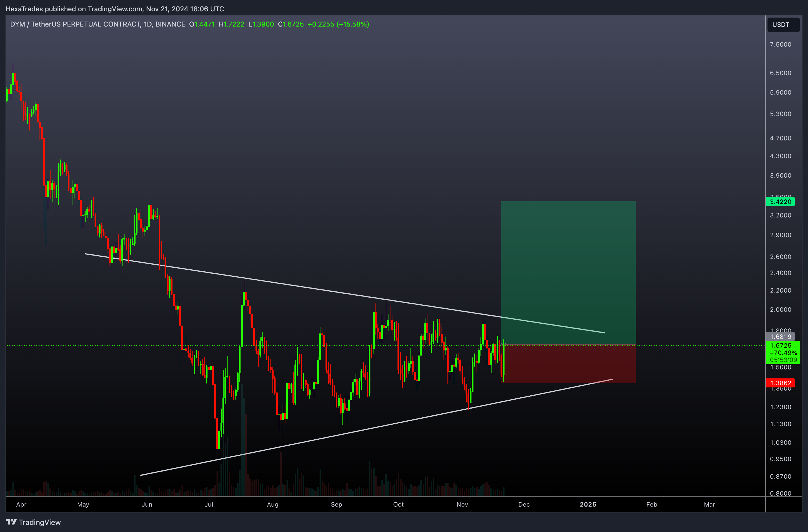
Task: Click the 1.3862 stop price label
Action: point(780,383)
